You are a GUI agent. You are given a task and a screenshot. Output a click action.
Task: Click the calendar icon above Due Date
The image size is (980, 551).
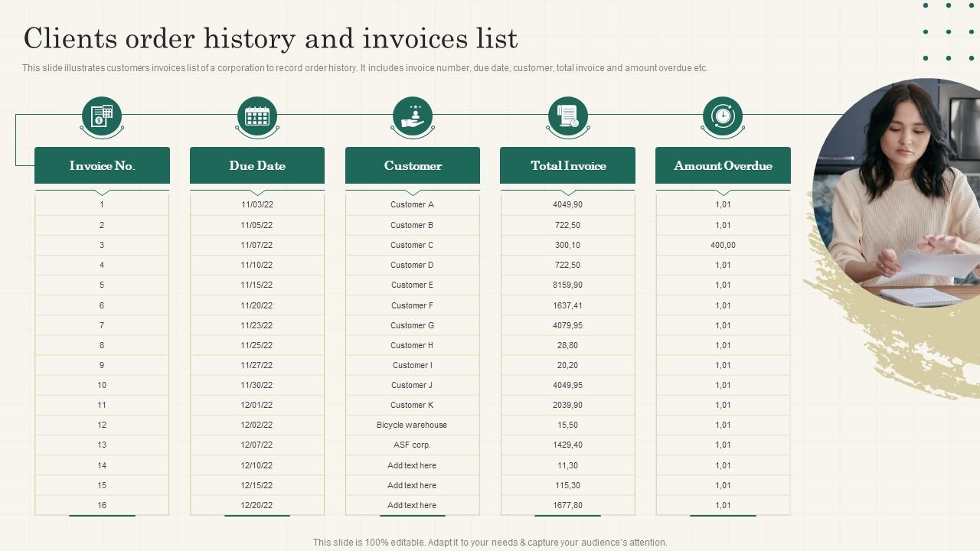257,116
